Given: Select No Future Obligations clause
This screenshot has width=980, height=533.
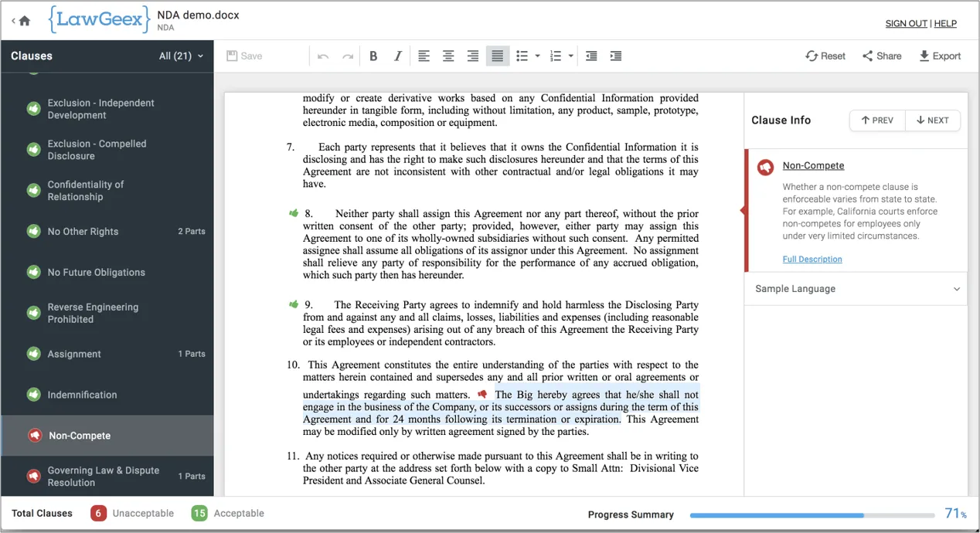Looking at the screenshot, I should [107, 273].
